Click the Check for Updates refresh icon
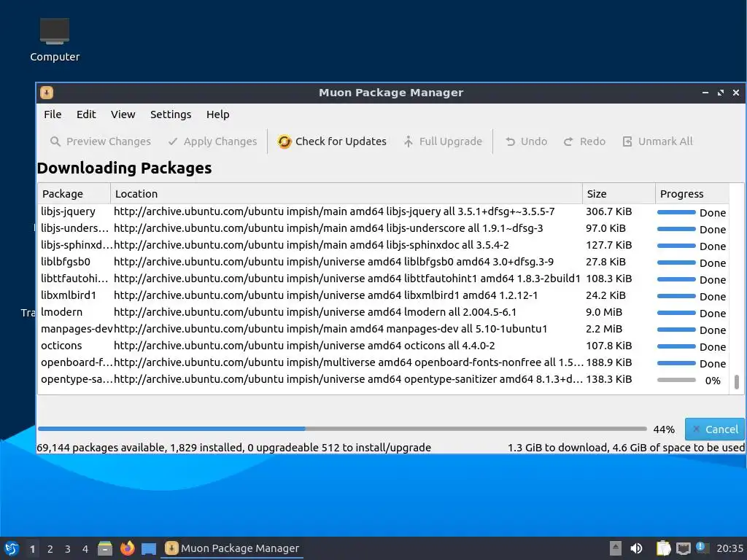 (285, 141)
